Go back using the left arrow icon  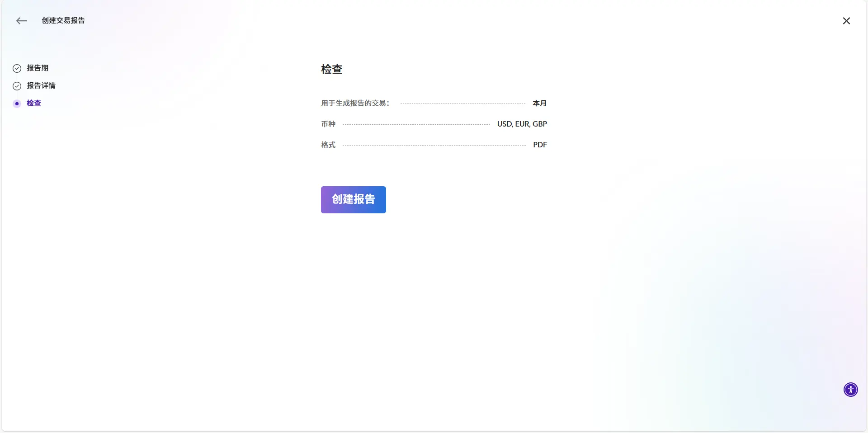coord(22,21)
